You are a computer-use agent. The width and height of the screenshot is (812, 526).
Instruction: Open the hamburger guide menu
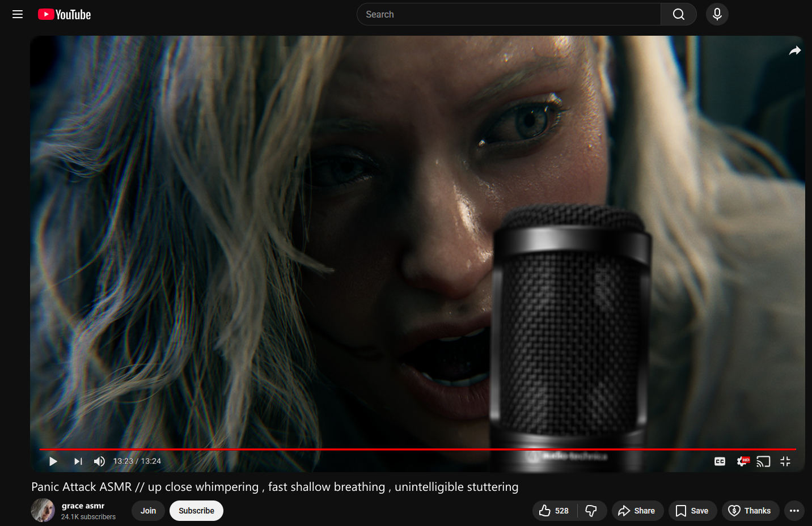pyautogui.click(x=18, y=14)
